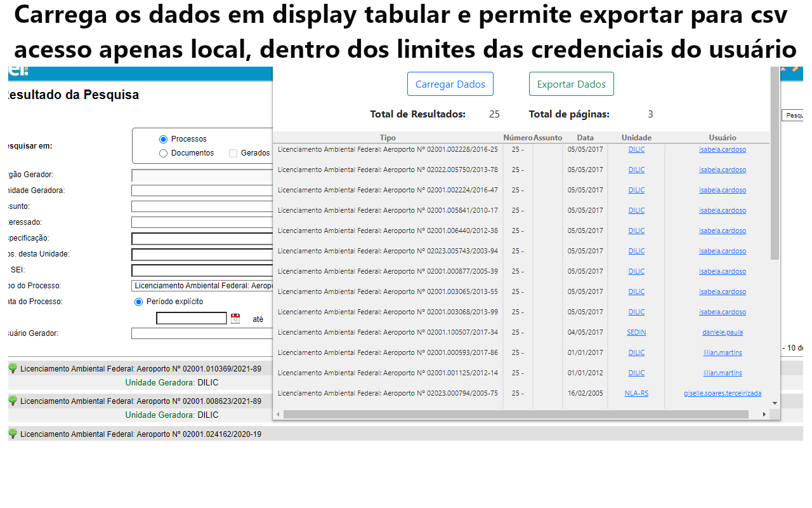This screenshot has width=812, height=508.
Task: Open DILIC link in row 02022.005750/2013-78
Action: tap(636, 170)
